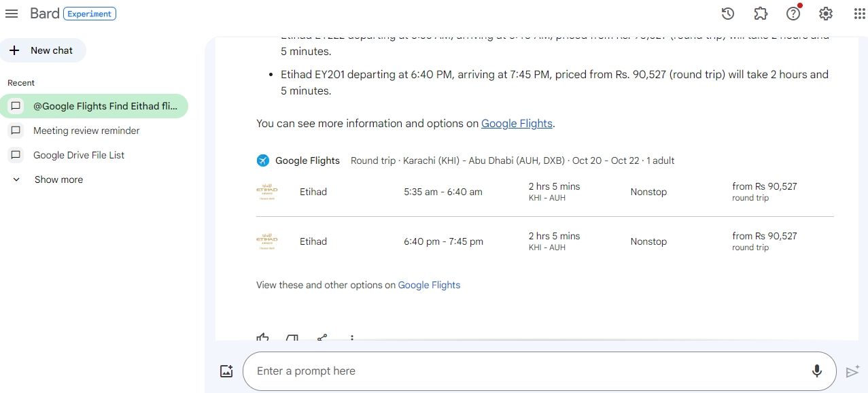Copy the Bard response
Viewport: 868px width, 393px height.
pyautogui.click(x=292, y=339)
